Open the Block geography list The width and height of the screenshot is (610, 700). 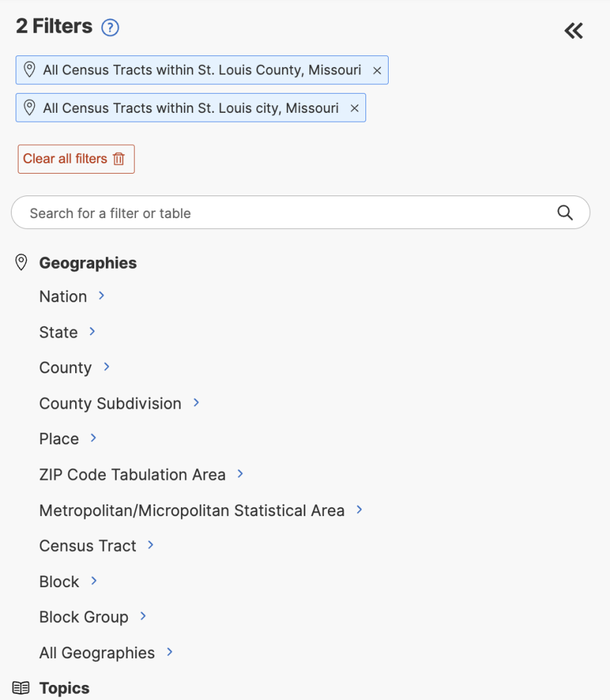coord(59,582)
